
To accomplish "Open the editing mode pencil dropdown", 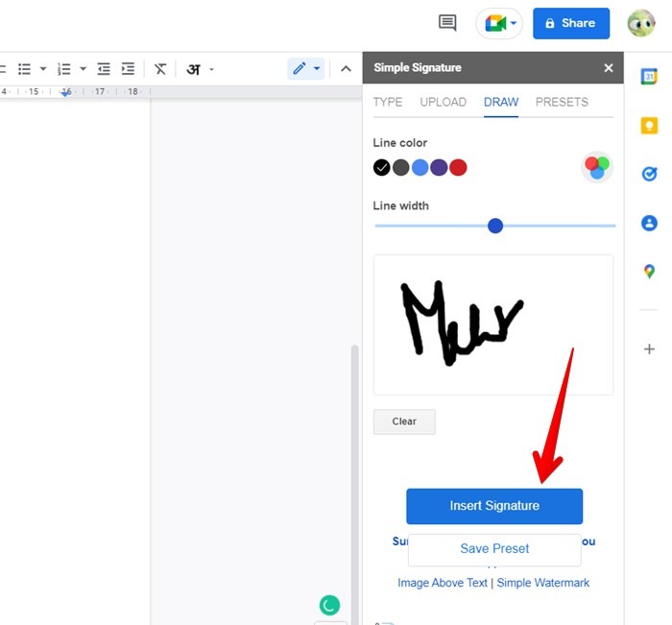I will pos(306,68).
